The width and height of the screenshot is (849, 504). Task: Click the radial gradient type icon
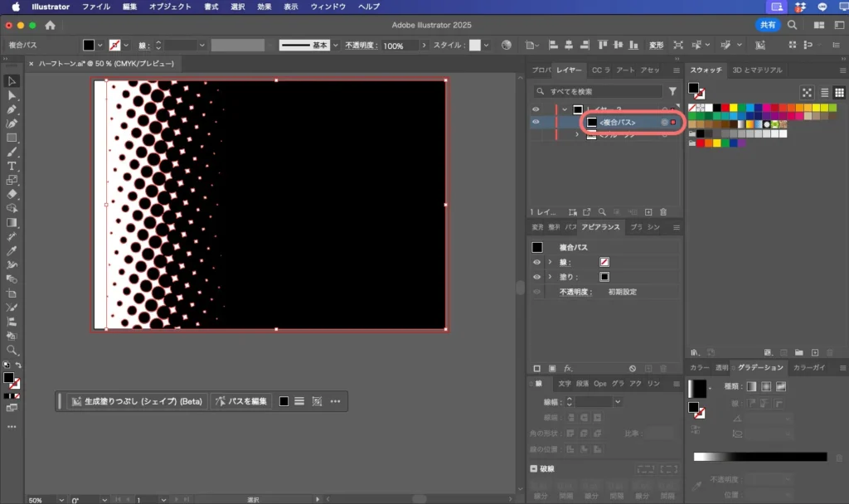click(x=766, y=386)
